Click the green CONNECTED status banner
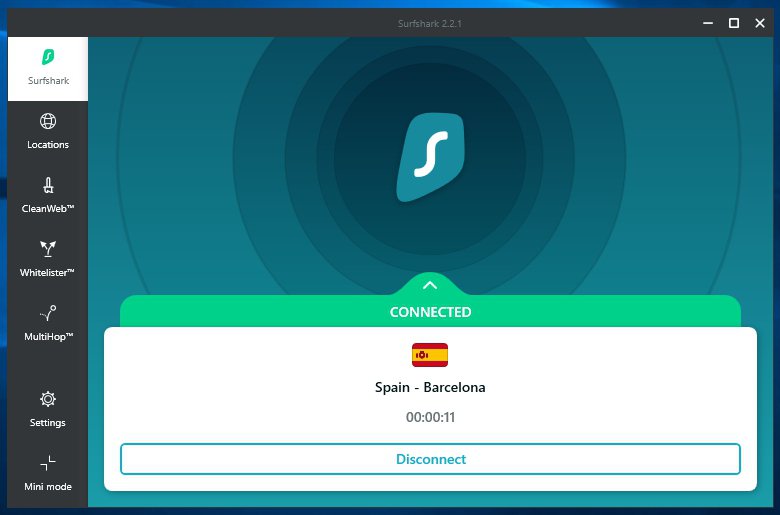 pos(430,312)
